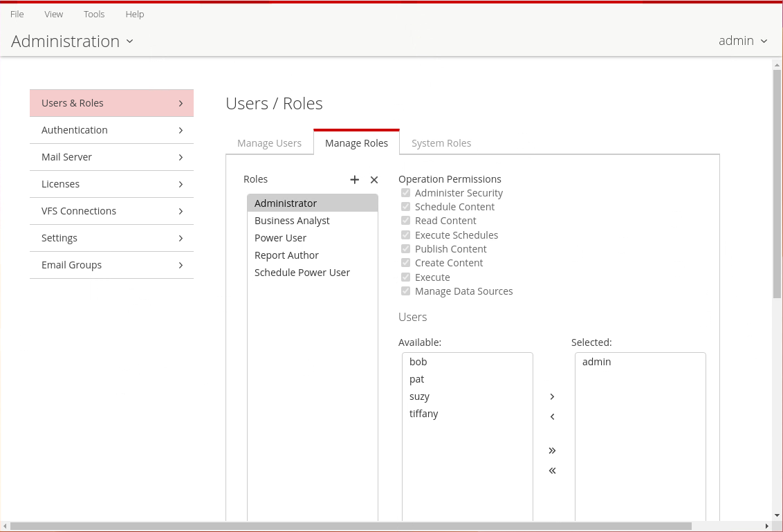Image resolution: width=783 pixels, height=532 pixels.
Task: Click the plus icon to add role
Action: [x=355, y=180]
